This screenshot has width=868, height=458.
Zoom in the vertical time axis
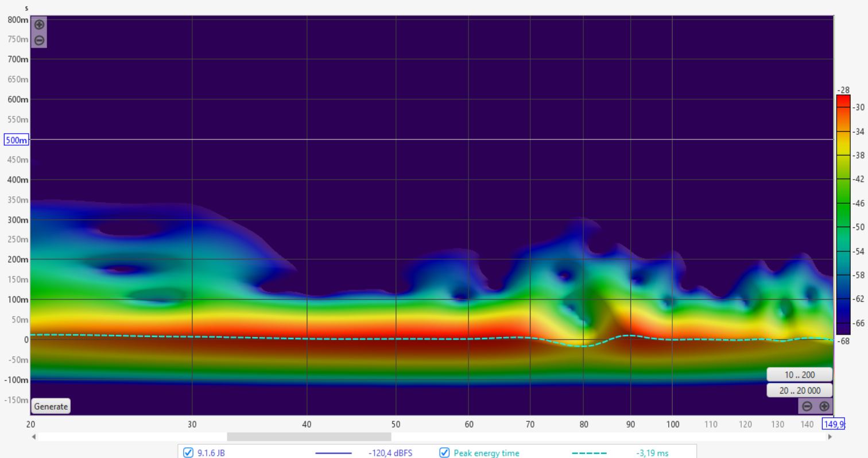pyautogui.click(x=39, y=25)
